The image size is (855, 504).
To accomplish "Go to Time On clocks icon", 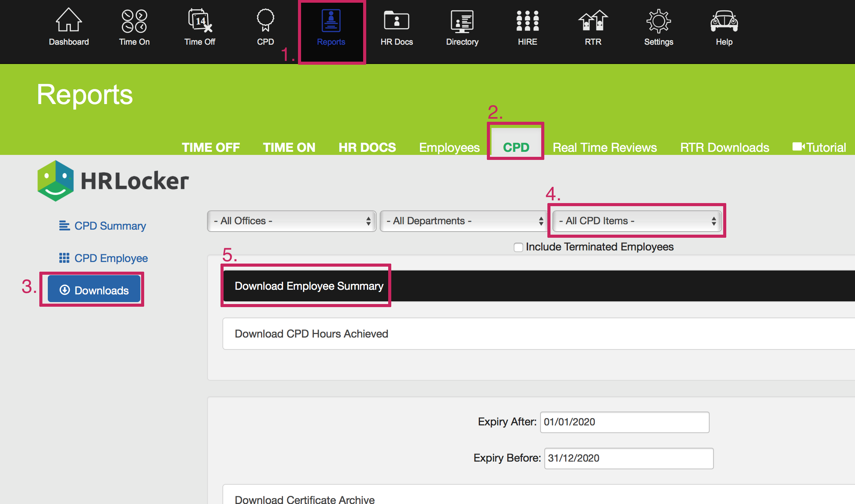I will click(134, 21).
